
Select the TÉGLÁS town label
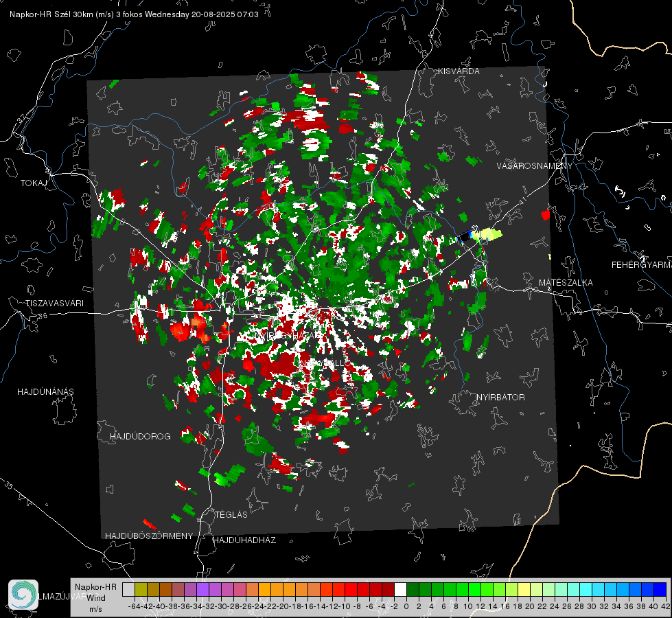231,515
